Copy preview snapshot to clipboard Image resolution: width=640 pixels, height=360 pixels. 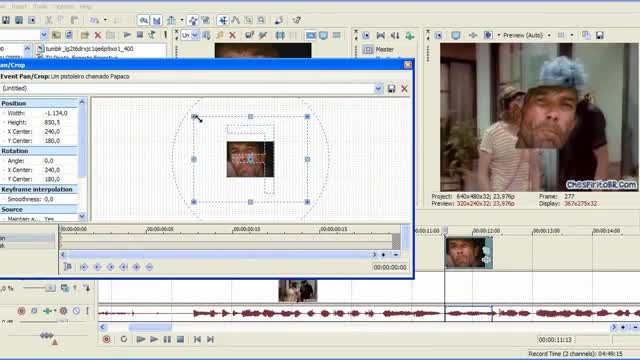pos(586,36)
